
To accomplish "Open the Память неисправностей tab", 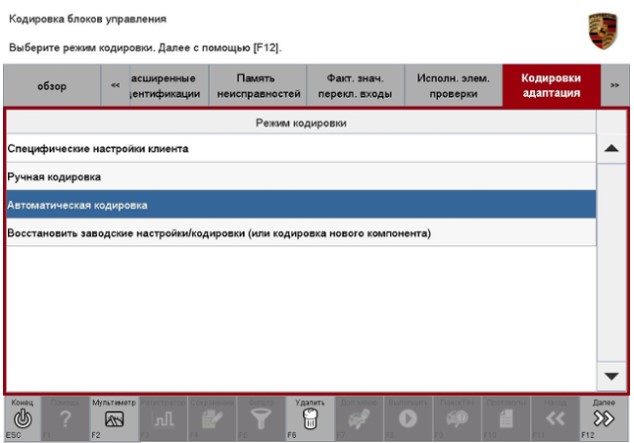I will point(256,86).
